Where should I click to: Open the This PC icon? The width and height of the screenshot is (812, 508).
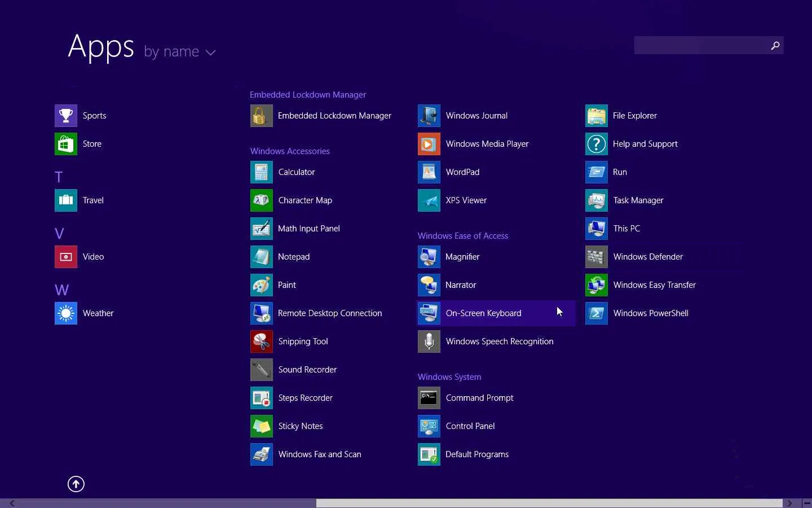[597, 229]
